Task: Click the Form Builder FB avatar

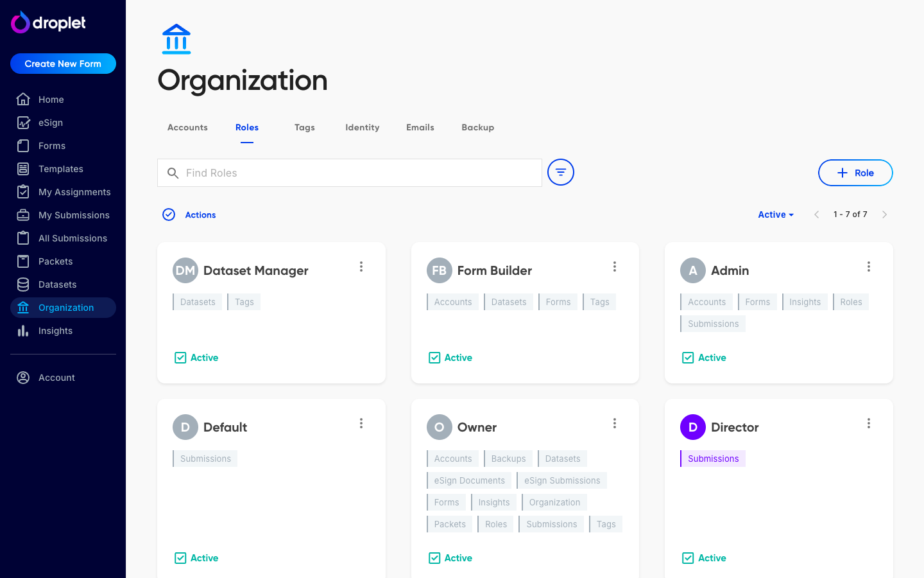Action: click(x=440, y=270)
